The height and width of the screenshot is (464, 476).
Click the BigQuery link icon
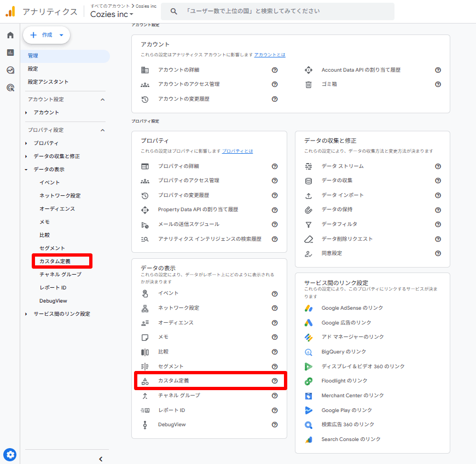[x=309, y=352]
